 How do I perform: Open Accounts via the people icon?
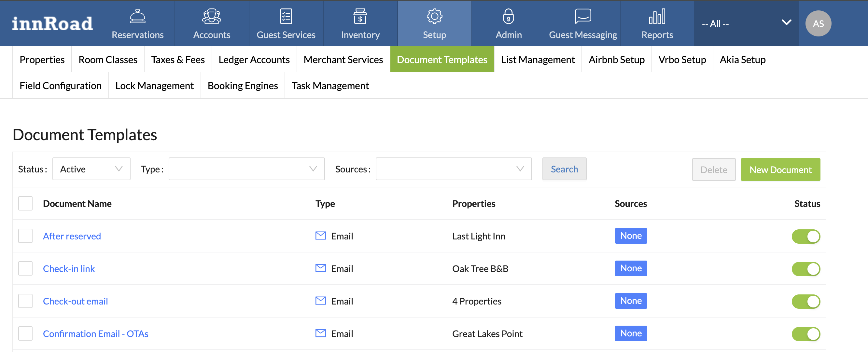(x=212, y=16)
